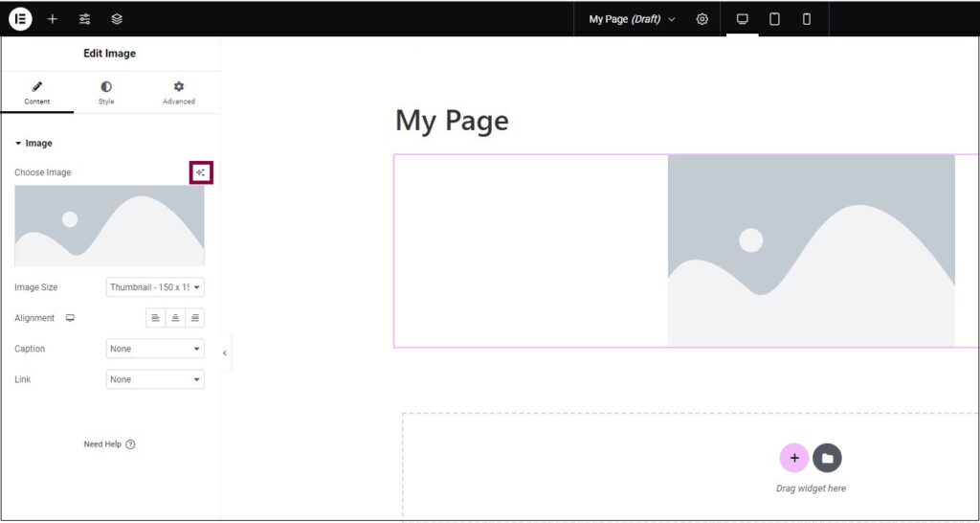Open the Link dropdown
The image size is (980, 523).
point(155,379)
